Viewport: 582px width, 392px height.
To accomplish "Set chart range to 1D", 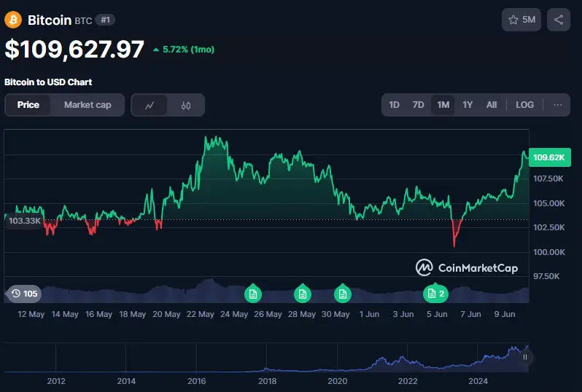I will (x=394, y=105).
